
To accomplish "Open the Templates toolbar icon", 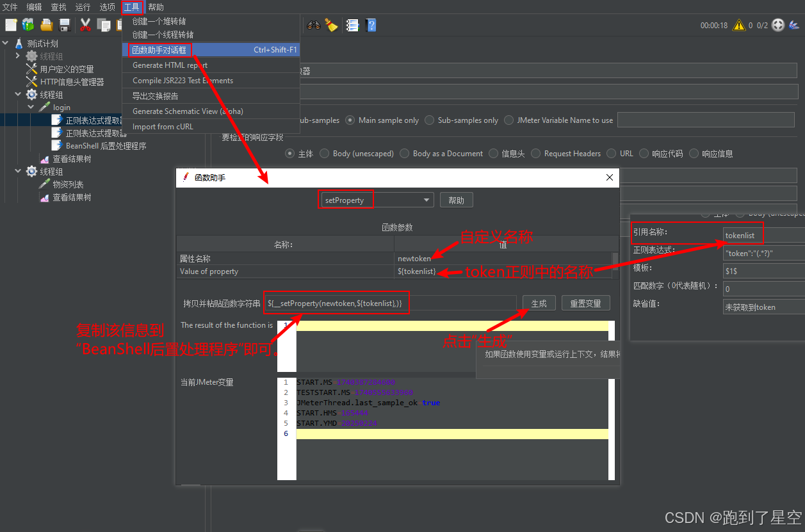I will pos(28,25).
